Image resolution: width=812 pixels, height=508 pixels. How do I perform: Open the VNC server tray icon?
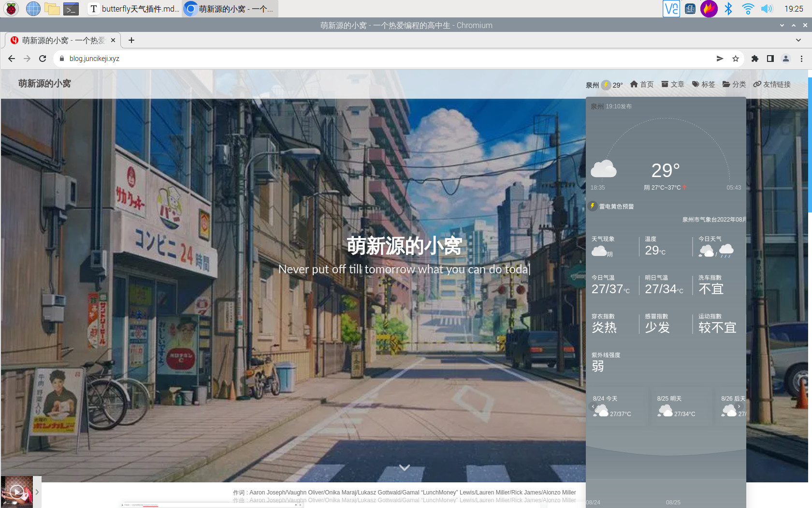(x=671, y=9)
